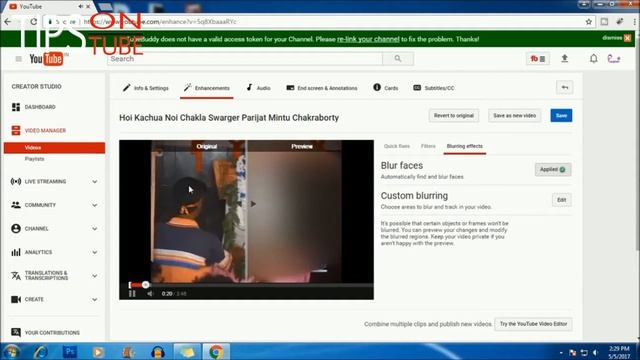Expand the Channel chevron
The height and width of the screenshot is (360, 640).
(95, 229)
